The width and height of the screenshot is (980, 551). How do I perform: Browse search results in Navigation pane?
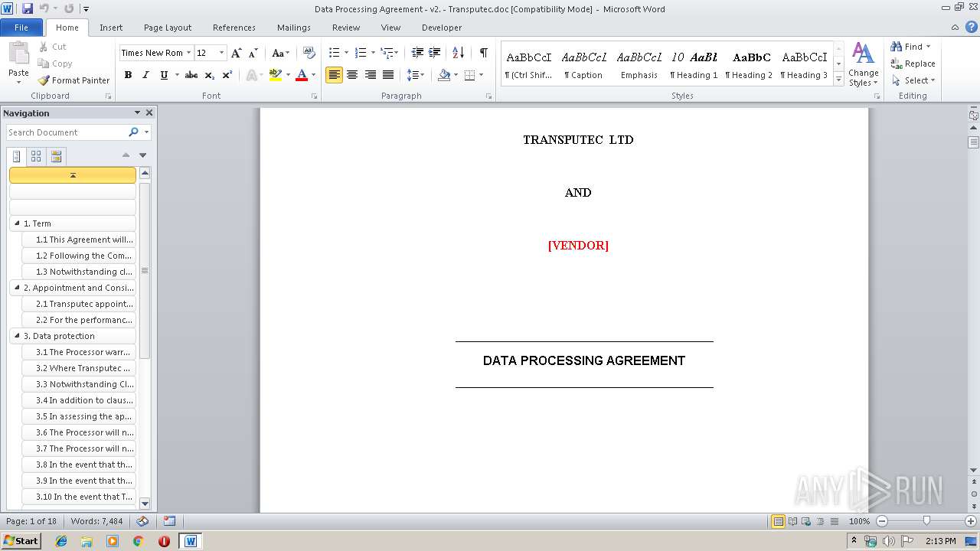(56, 156)
